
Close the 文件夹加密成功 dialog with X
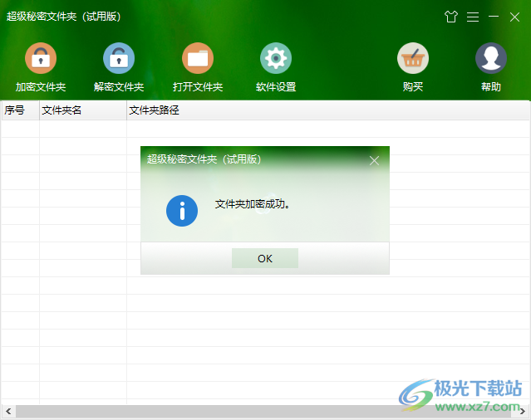374,161
